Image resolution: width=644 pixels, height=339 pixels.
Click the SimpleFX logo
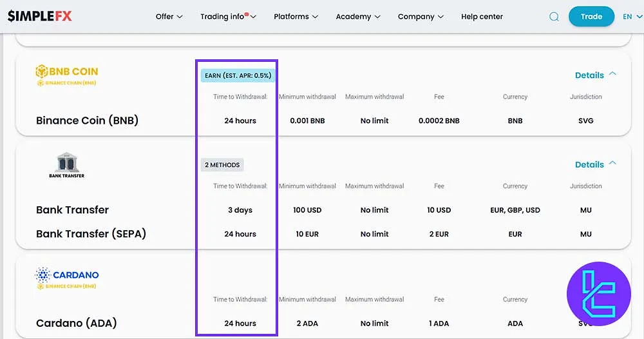39,16
